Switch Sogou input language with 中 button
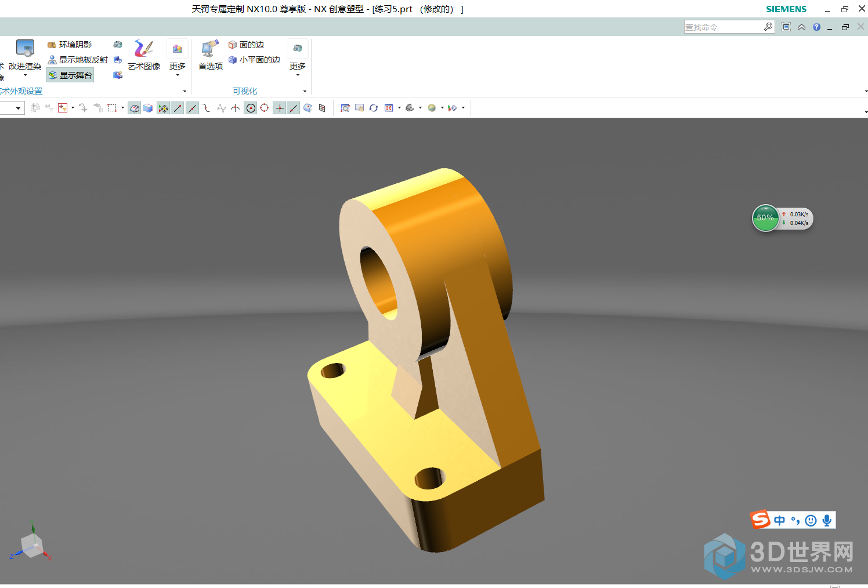 point(780,521)
